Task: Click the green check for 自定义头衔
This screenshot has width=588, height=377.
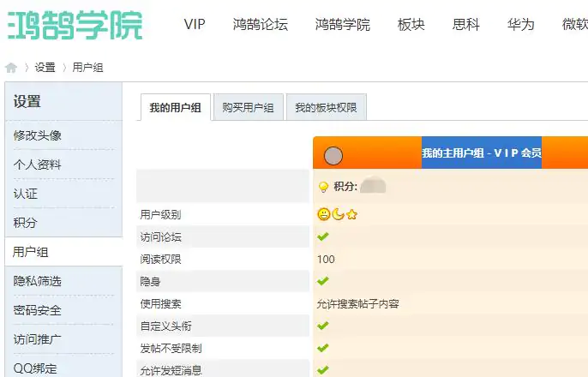Action: pos(323,326)
